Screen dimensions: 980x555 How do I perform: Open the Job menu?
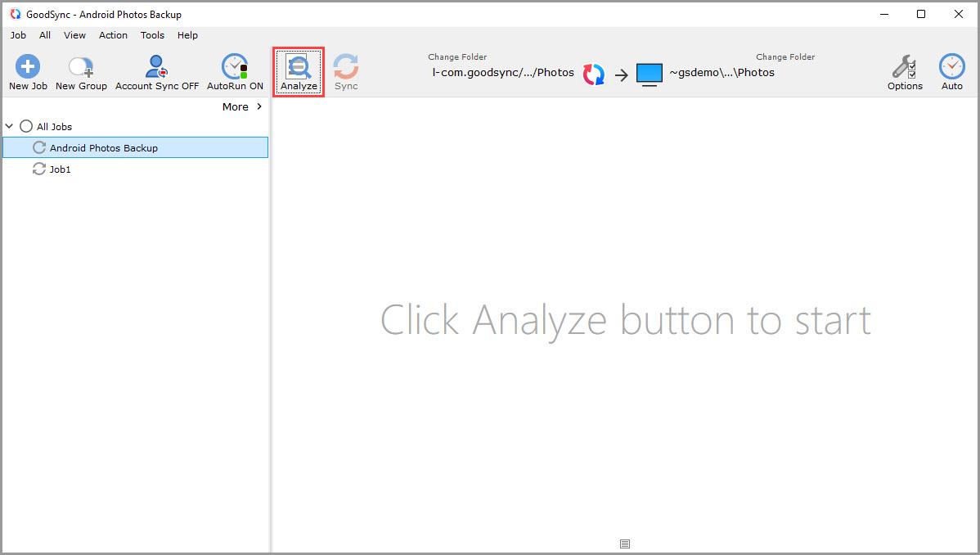[18, 35]
